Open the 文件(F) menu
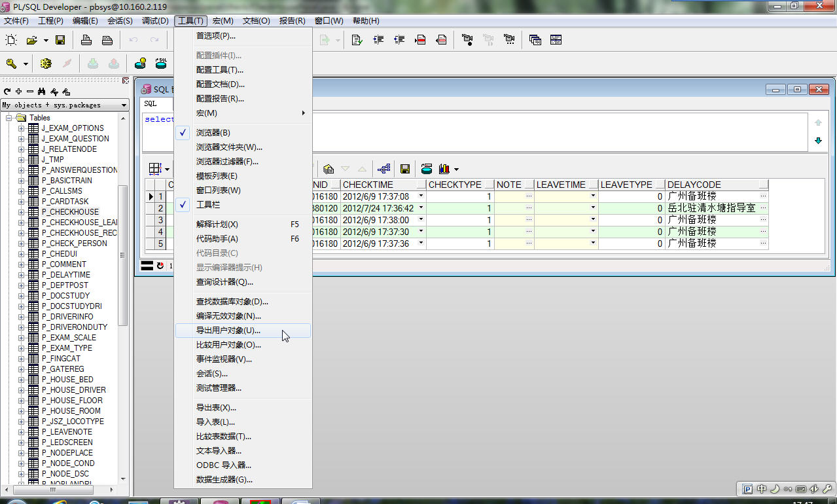 pos(16,21)
